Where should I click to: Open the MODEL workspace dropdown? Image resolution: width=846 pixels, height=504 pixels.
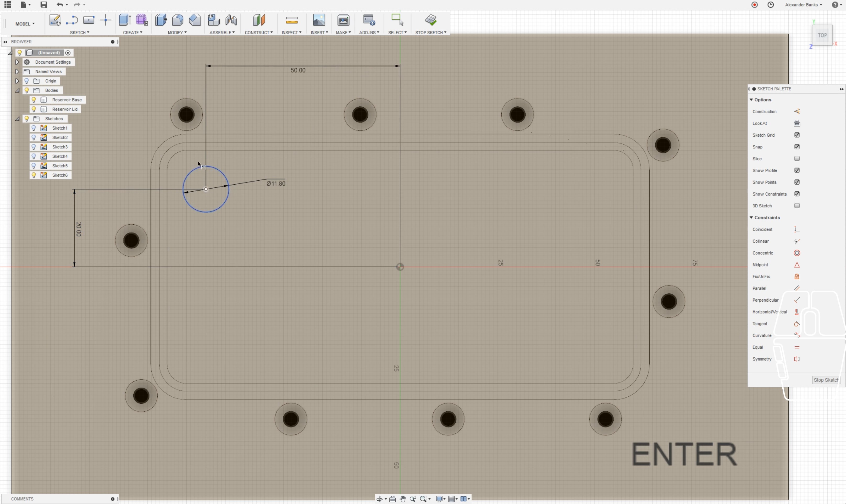tap(25, 24)
